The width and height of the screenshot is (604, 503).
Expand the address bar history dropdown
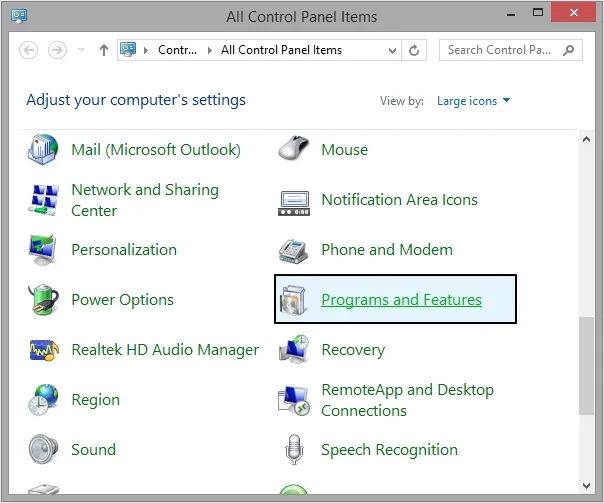point(393,50)
